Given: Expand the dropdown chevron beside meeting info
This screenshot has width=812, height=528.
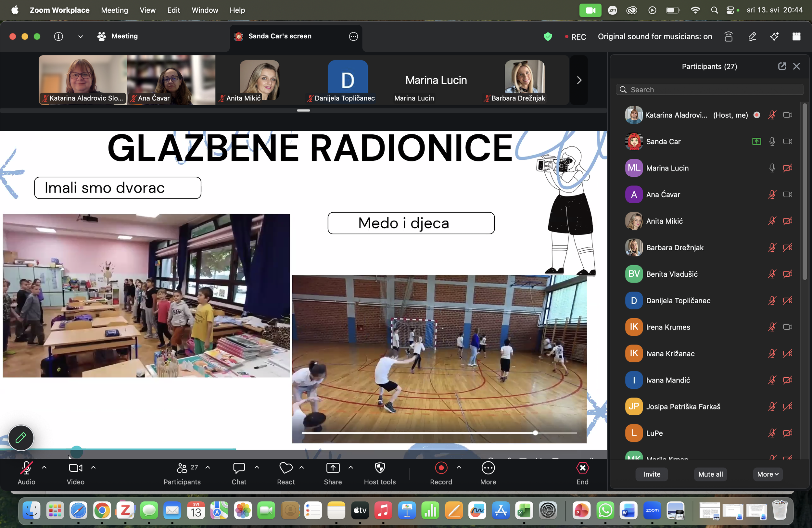Looking at the screenshot, I should tap(81, 36).
